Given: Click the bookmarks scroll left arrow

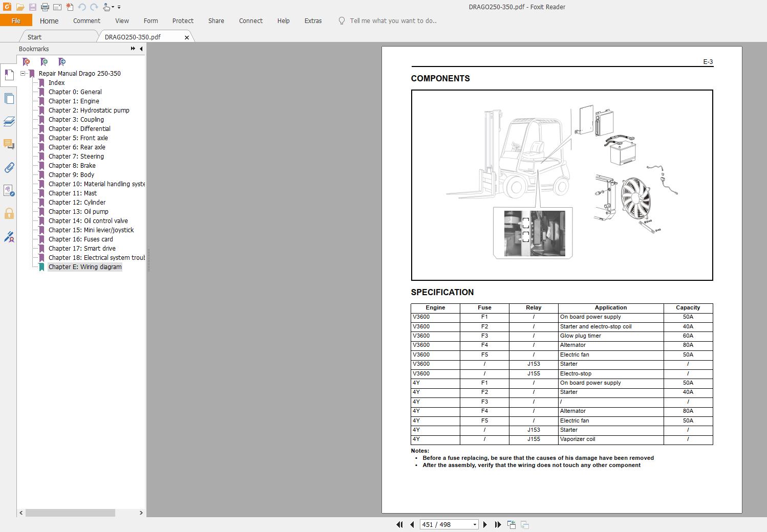Looking at the screenshot, I should 21,513.
